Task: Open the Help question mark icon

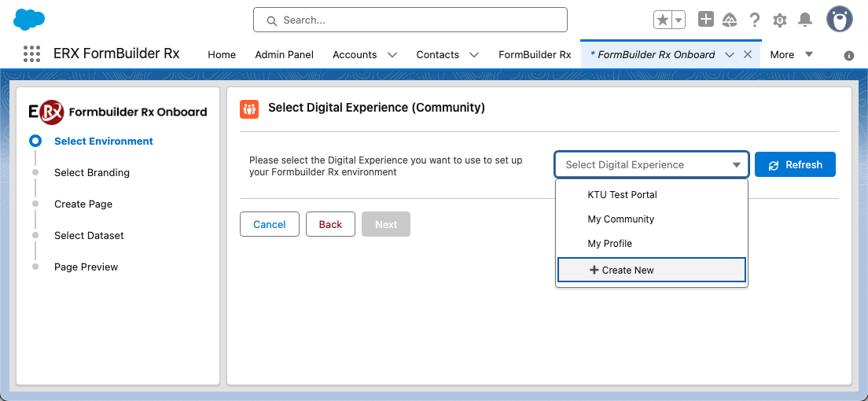Action: coord(754,20)
